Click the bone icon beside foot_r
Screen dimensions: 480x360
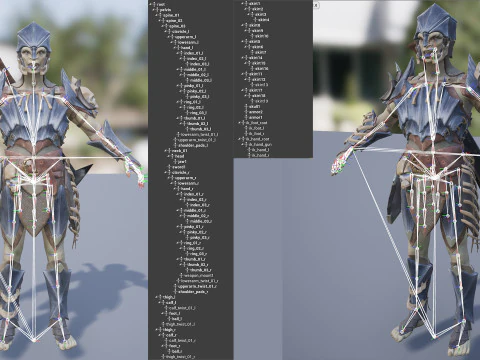[167, 346]
